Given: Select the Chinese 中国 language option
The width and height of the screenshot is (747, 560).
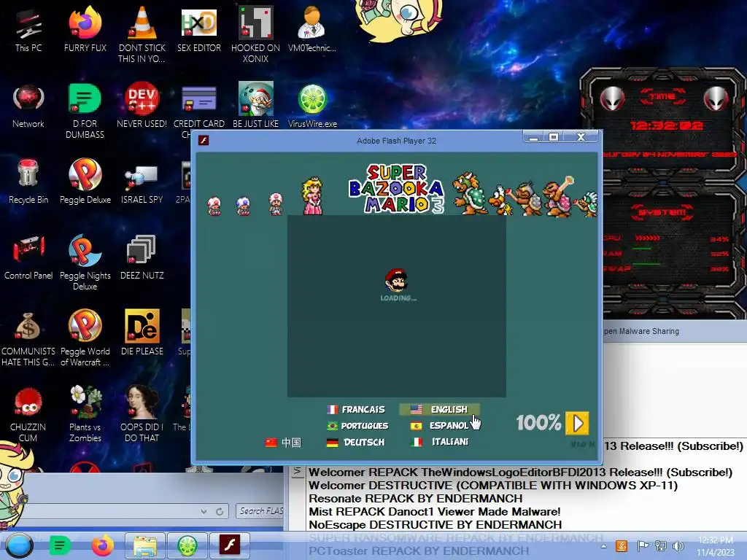Looking at the screenshot, I should (x=283, y=443).
